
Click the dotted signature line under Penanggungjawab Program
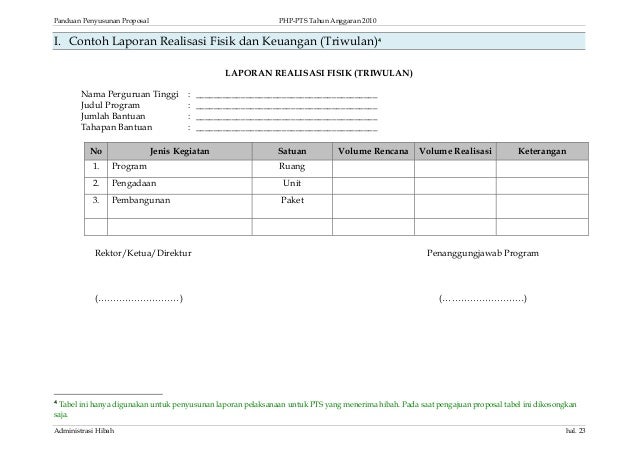click(483, 299)
